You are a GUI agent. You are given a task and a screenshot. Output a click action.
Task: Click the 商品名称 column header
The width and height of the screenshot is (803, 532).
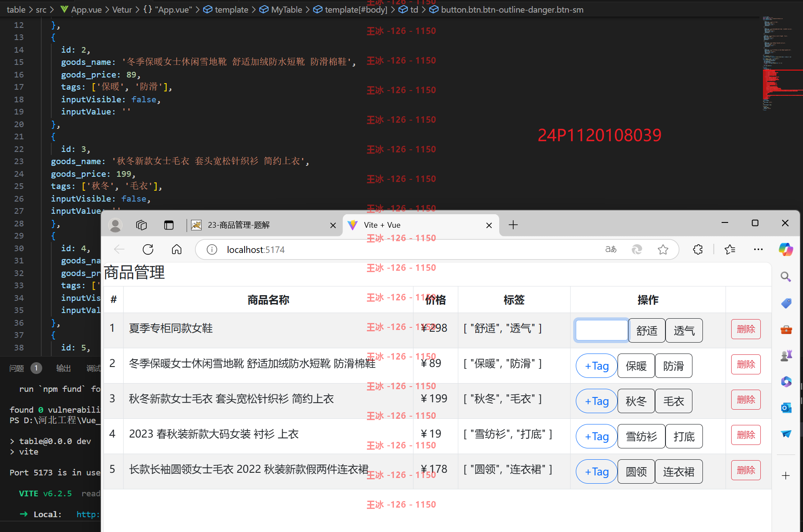point(269,300)
